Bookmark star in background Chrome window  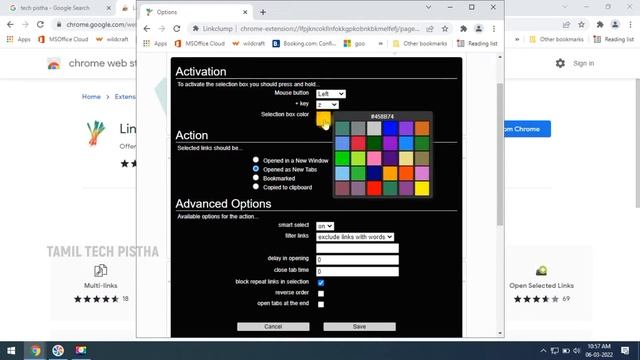(581, 24)
